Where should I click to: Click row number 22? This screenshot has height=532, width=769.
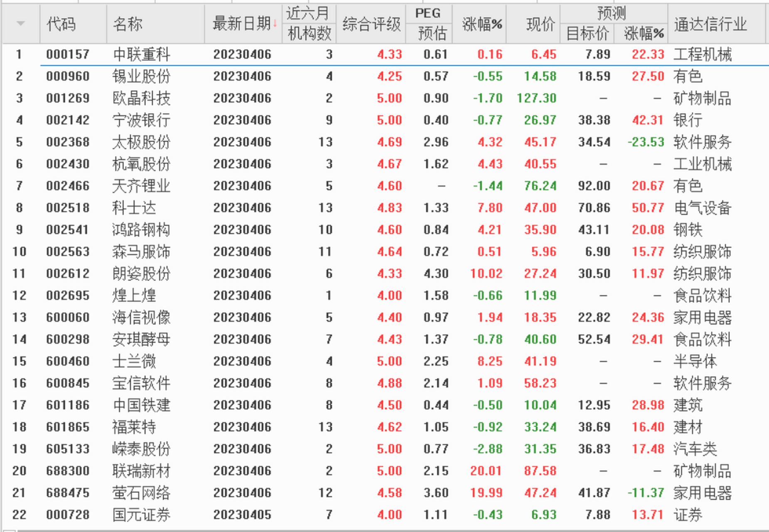pyautogui.click(x=20, y=515)
